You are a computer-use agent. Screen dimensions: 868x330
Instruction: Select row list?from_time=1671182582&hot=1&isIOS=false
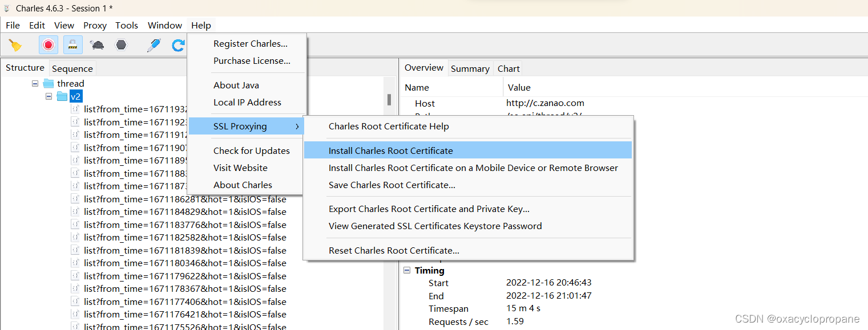coord(185,238)
